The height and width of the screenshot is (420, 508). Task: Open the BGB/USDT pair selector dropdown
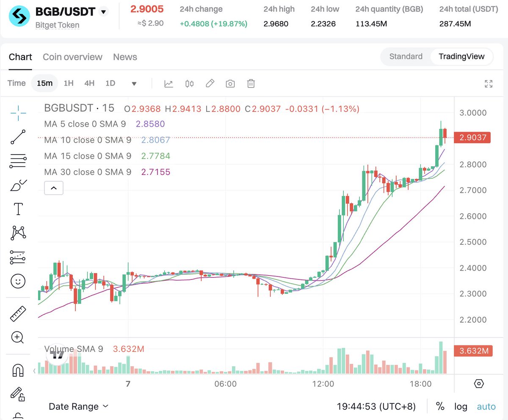pyautogui.click(x=103, y=12)
